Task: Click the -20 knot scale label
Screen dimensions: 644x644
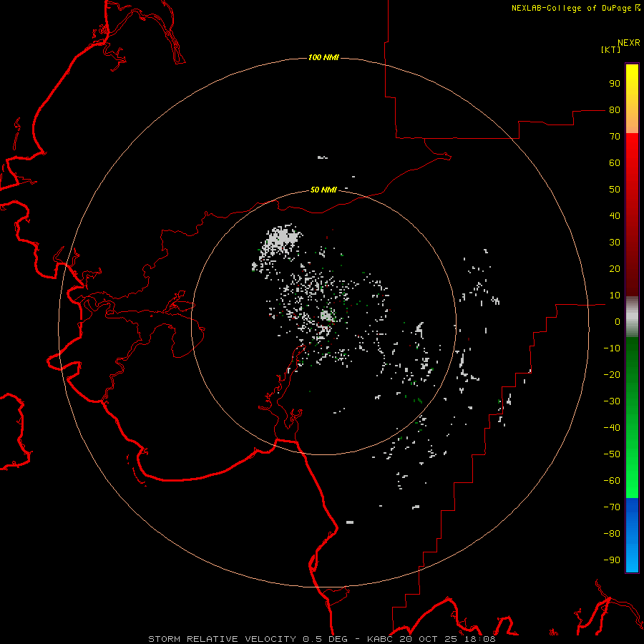Action: (x=612, y=374)
